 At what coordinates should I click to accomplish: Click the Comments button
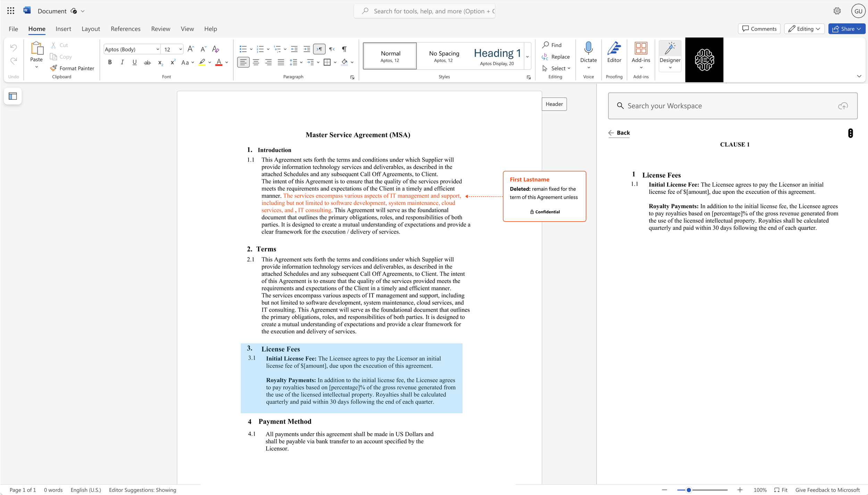pos(759,29)
